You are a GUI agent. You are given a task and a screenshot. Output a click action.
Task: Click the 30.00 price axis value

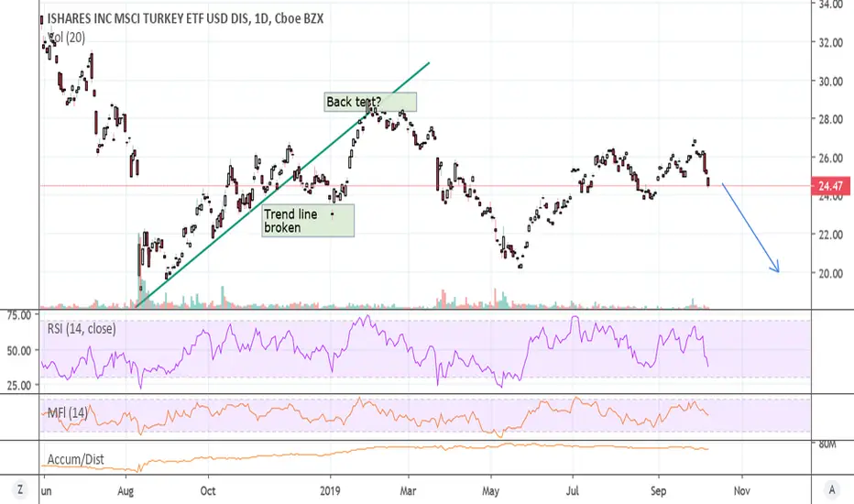pyautogui.click(x=830, y=82)
